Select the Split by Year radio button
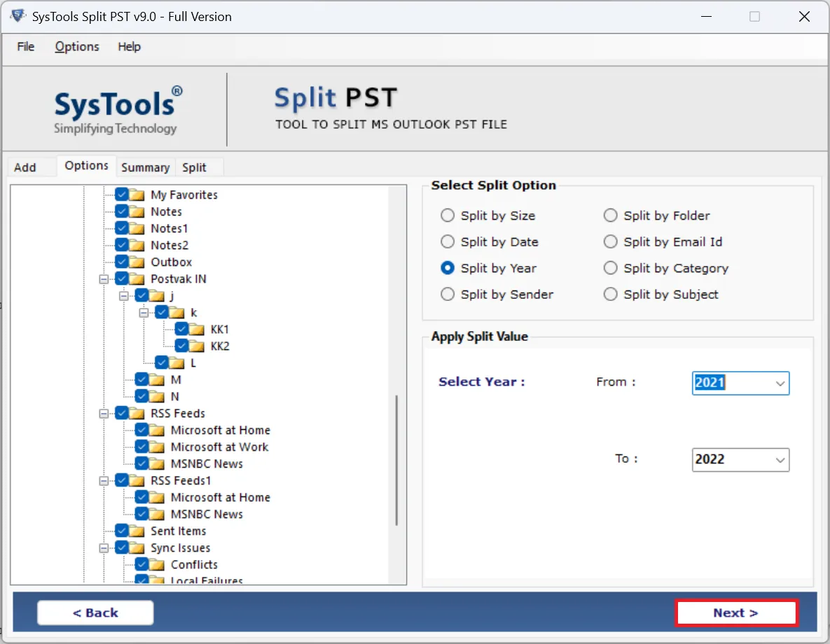The image size is (830, 644). pyautogui.click(x=448, y=268)
